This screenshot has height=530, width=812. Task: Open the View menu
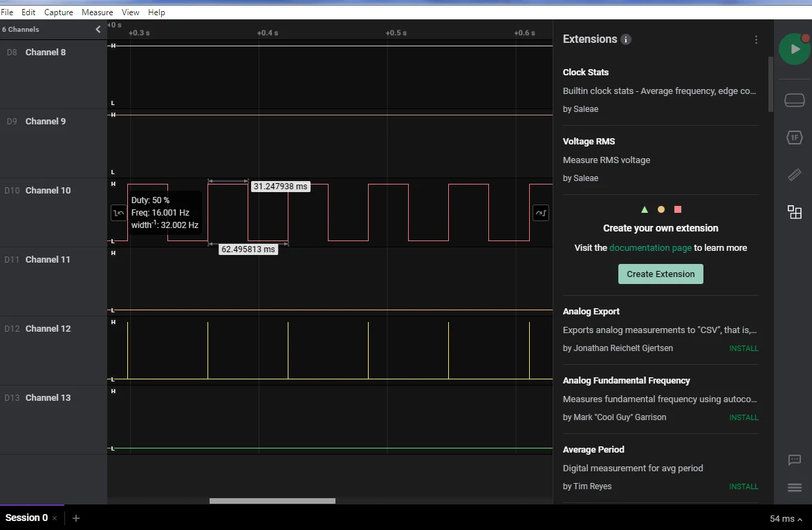pos(131,12)
